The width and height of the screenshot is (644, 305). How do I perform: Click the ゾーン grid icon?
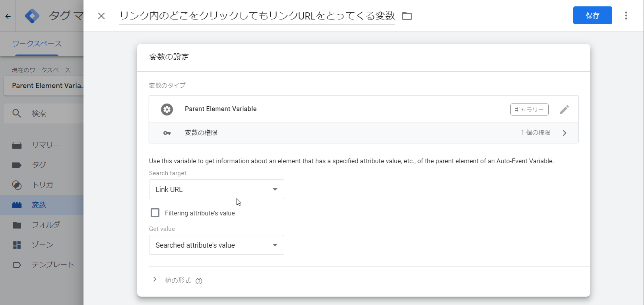pyautogui.click(x=17, y=245)
